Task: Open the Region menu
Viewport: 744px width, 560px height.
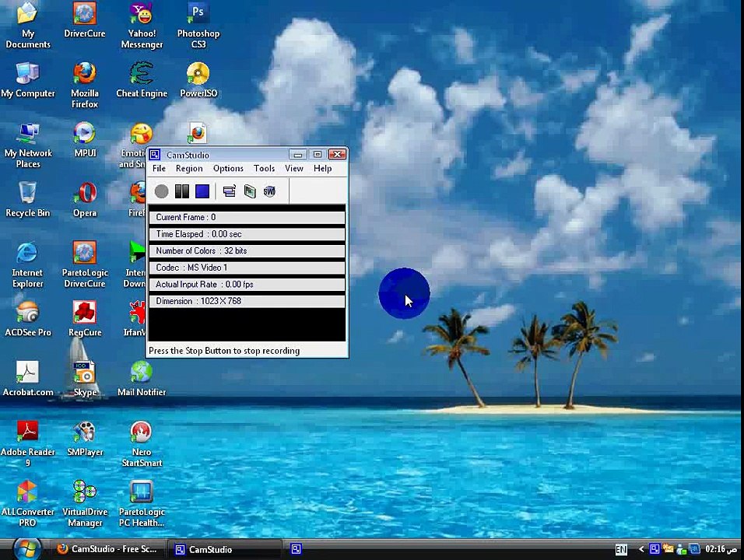Action: 189,168
